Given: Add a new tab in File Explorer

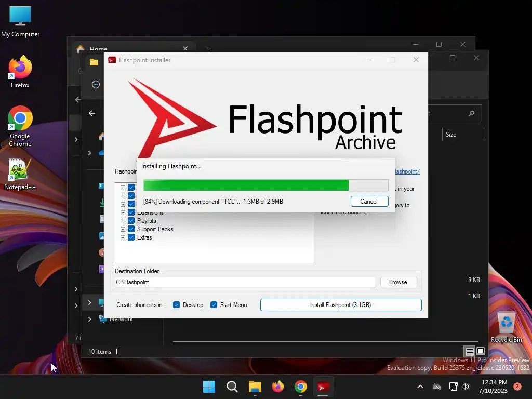Looking at the screenshot, I should [209, 49].
